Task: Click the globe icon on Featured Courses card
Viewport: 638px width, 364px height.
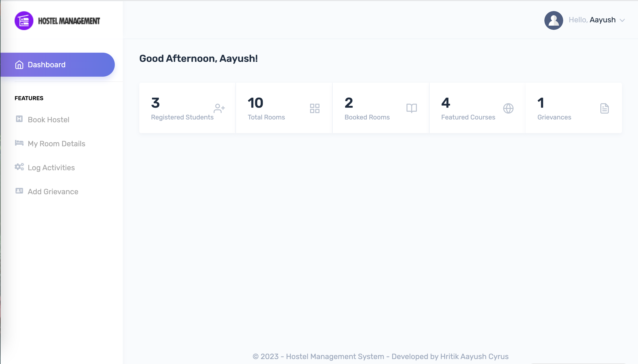Action: coord(508,108)
